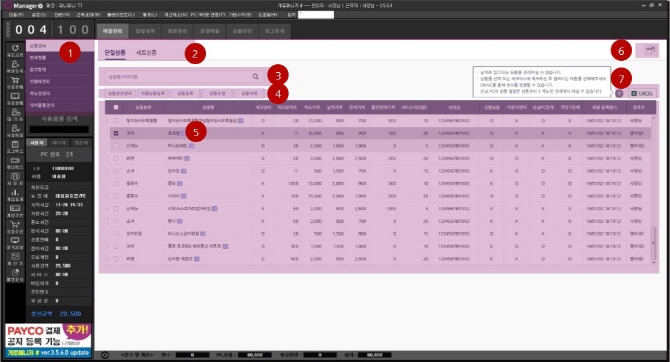Click the white input box in the menu bar
Screen dimensions: 670x362
316,15
